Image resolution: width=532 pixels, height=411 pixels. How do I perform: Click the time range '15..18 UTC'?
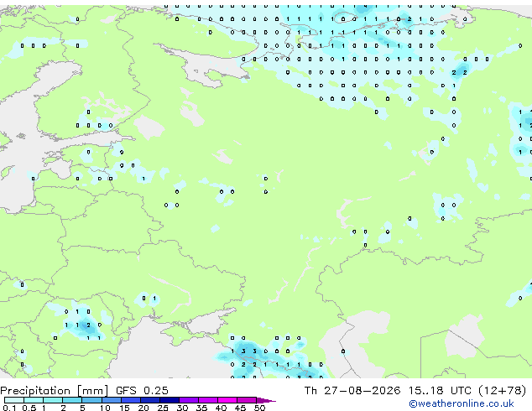click(440, 391)
